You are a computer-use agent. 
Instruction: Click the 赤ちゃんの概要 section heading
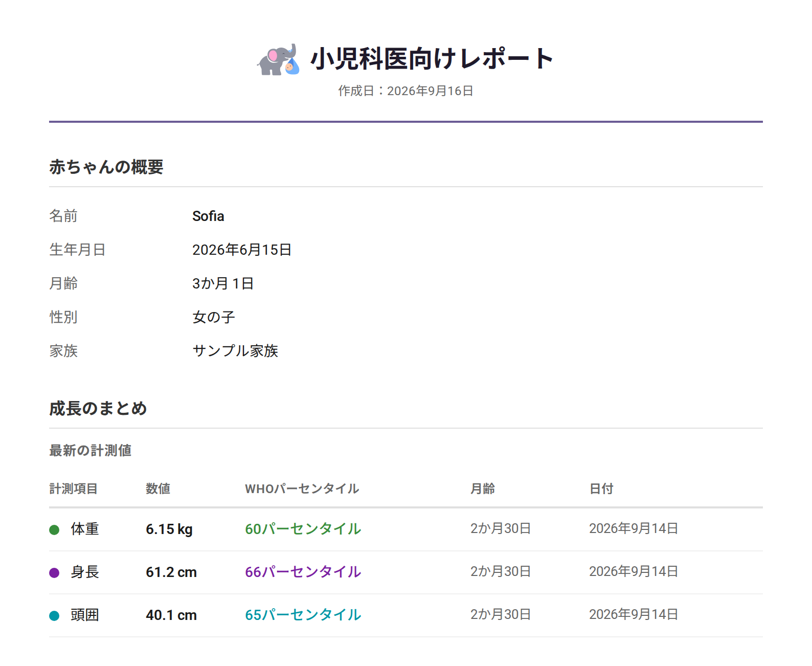pos(106,167)
